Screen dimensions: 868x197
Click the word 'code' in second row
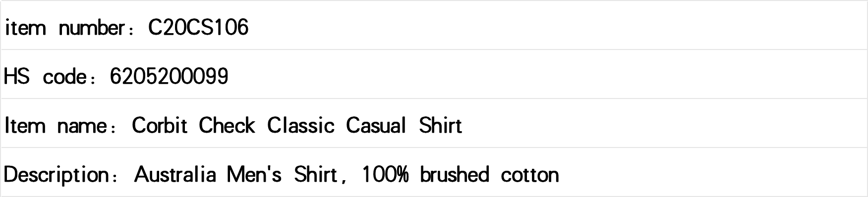[x=65, y=77]
